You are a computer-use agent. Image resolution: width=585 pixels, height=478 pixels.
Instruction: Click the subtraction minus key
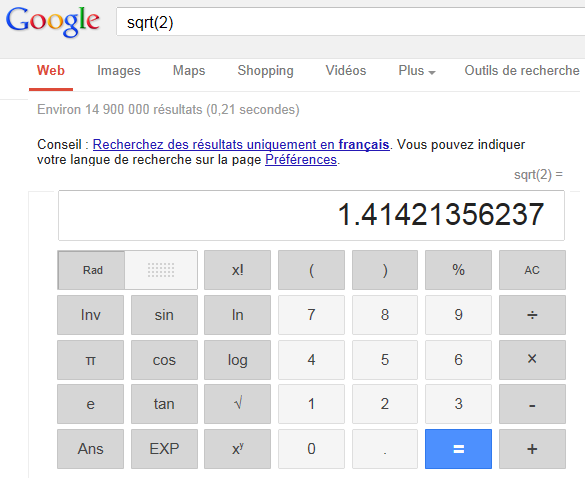point(532,404)
